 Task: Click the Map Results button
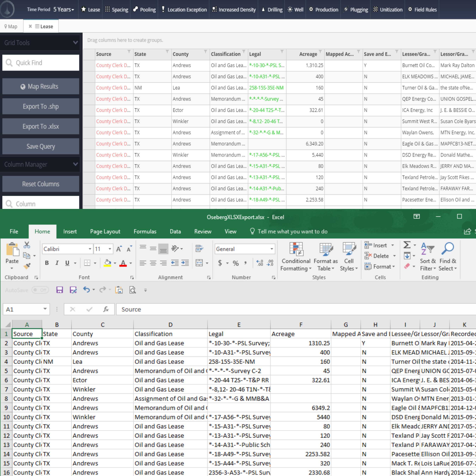[x=41, y=87]
